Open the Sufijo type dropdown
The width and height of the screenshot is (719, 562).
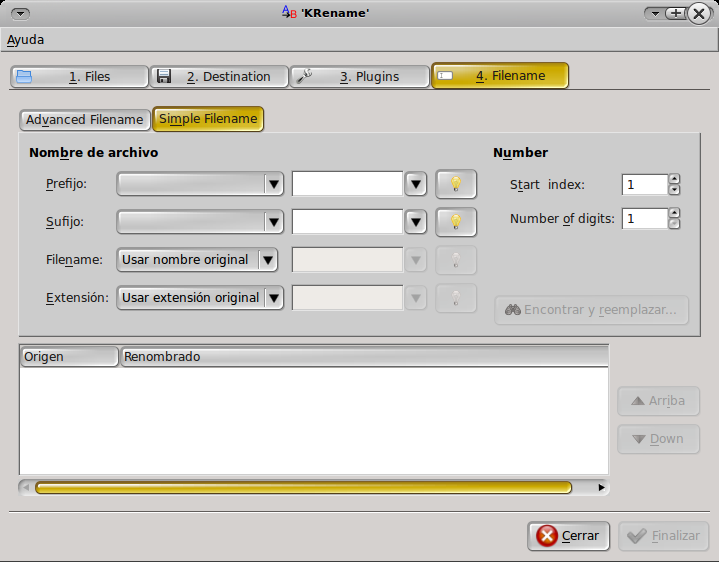pos(200,222)
